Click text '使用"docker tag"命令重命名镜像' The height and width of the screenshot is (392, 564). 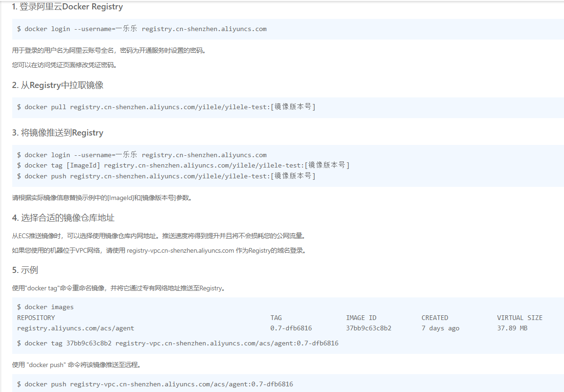tap(58, 288)
